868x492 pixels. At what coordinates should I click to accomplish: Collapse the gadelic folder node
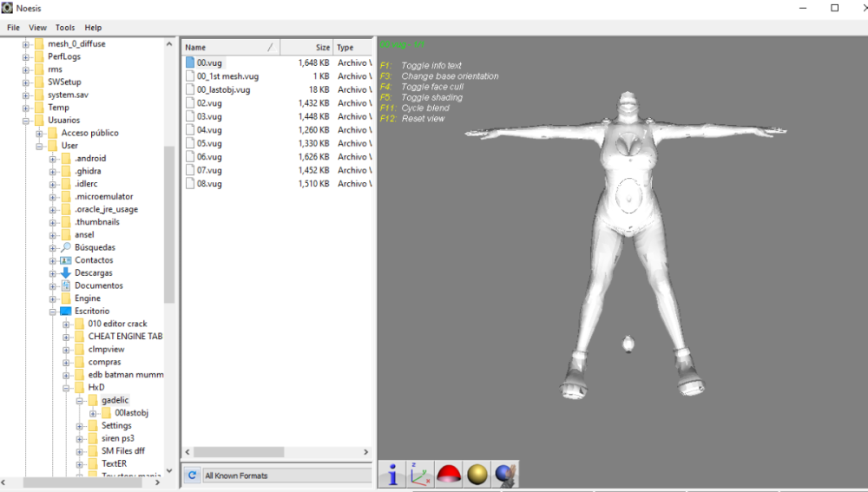[80, 401]
